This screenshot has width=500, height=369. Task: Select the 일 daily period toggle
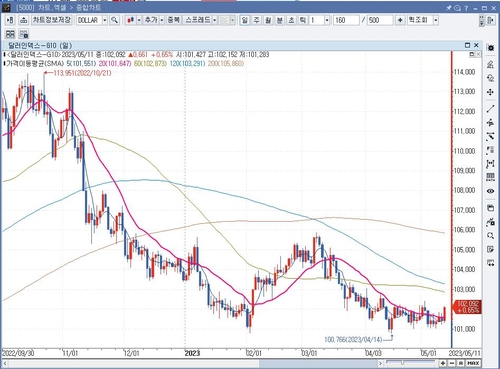(x=245, y=20)
